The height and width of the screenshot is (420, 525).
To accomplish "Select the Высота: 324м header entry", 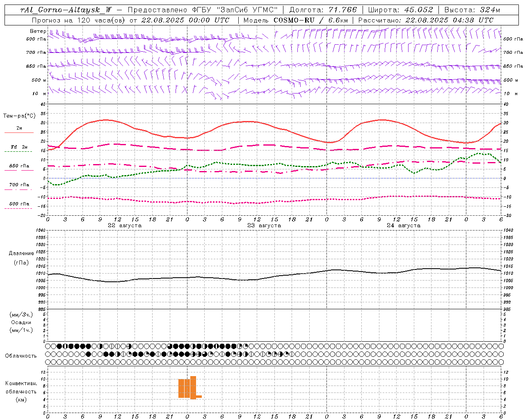I will tap(472, 10).
